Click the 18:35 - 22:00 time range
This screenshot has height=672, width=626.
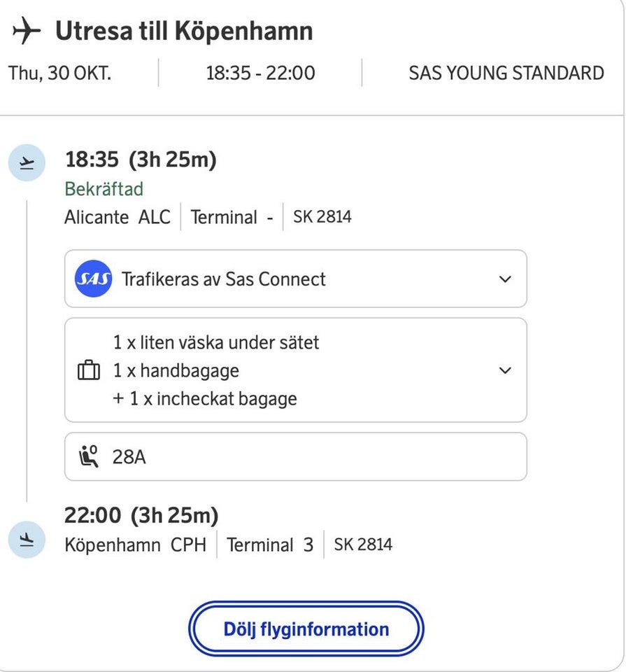click(x=260, y=73)
